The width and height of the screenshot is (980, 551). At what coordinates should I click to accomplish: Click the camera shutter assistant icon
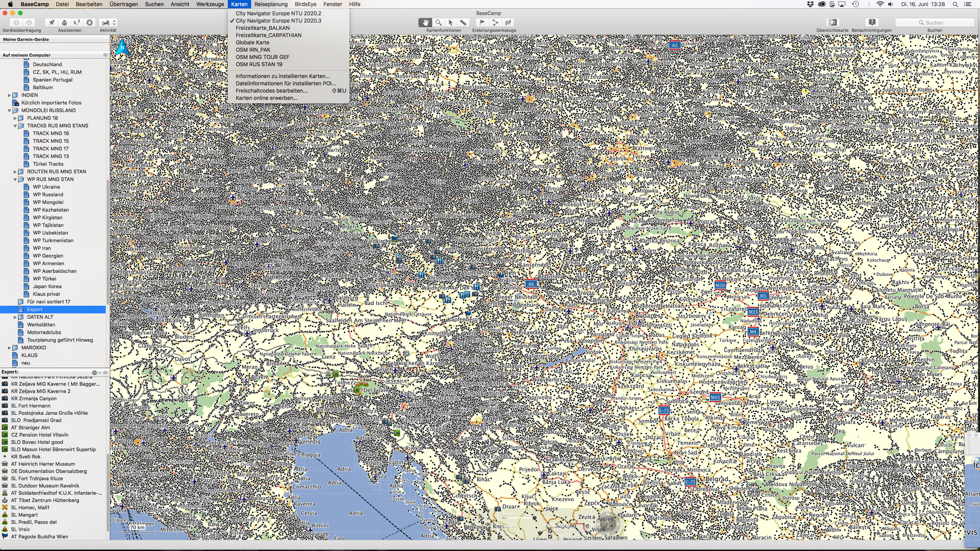coord(90,23)
